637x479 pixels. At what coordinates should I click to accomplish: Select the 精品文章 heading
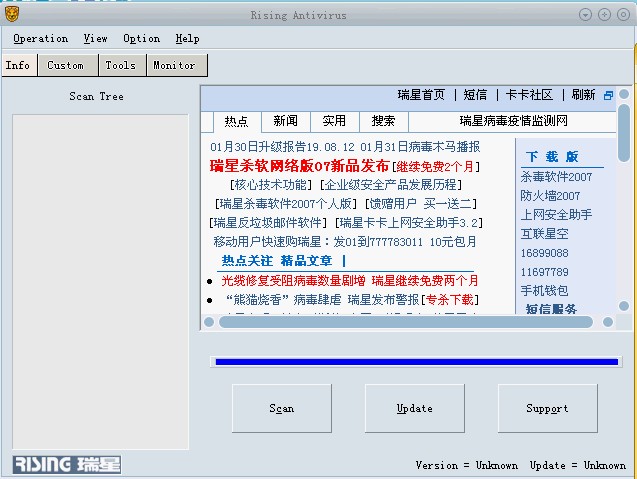(x=306, y=261)
